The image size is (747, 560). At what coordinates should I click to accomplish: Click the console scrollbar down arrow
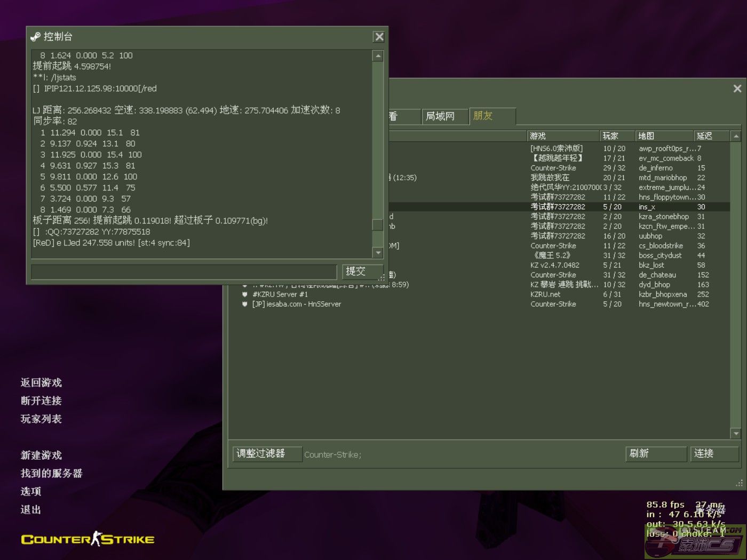pyautogui.click(x=378, y=253)
